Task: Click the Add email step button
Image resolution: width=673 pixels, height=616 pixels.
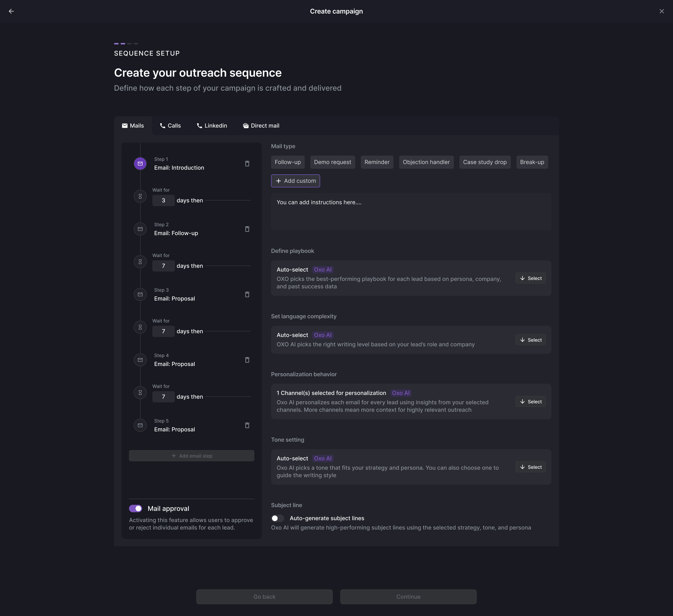Action: coord(192,456)
